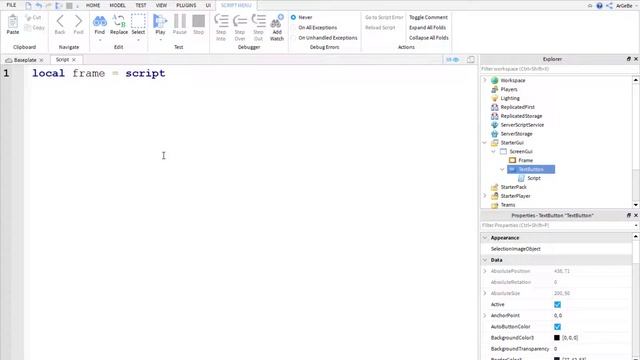Switch to the VIEW ribbon tab

coord(161,5)
